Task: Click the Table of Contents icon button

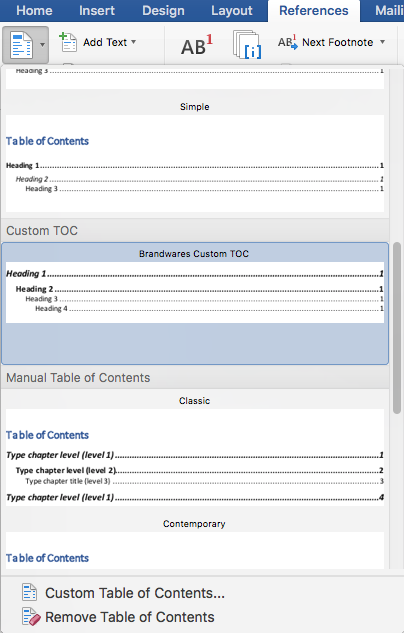Action: (x=21, y=45)
